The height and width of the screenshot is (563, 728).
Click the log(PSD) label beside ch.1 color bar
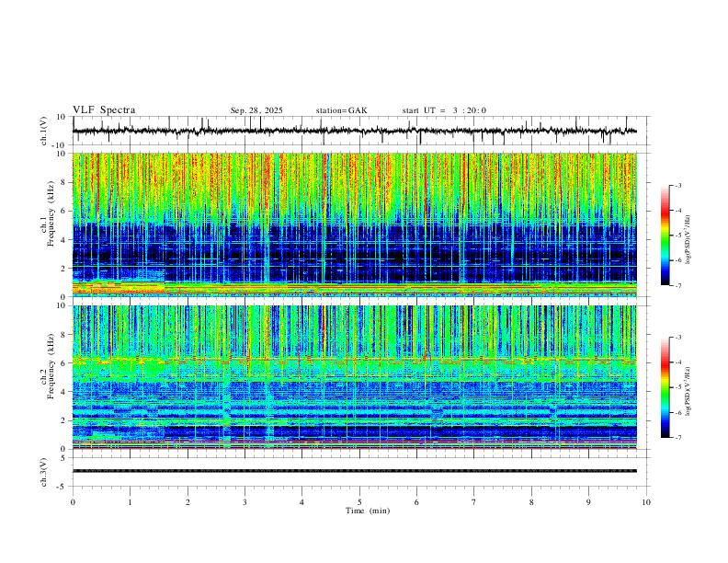click(x=688, y=239)
